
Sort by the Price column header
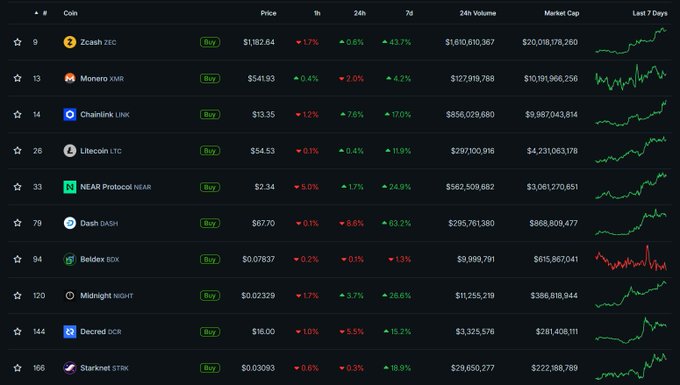(x=268, y=13)
